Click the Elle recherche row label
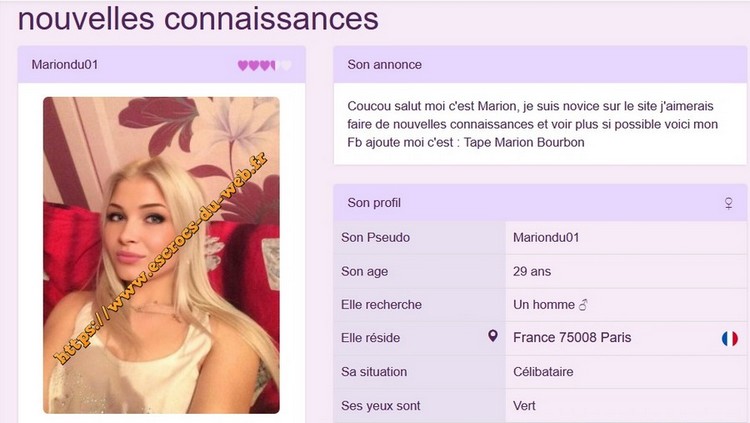Screen dimensions: 750x423 pos(381,305)
